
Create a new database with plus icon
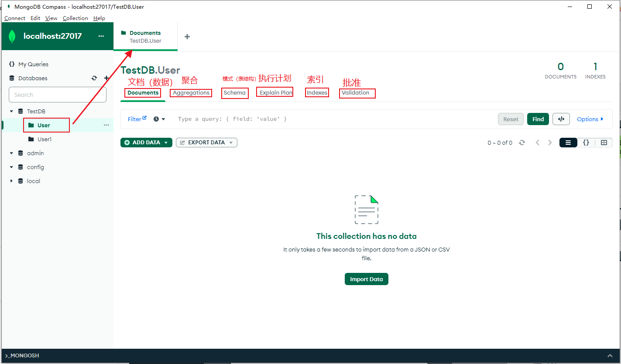106,78
